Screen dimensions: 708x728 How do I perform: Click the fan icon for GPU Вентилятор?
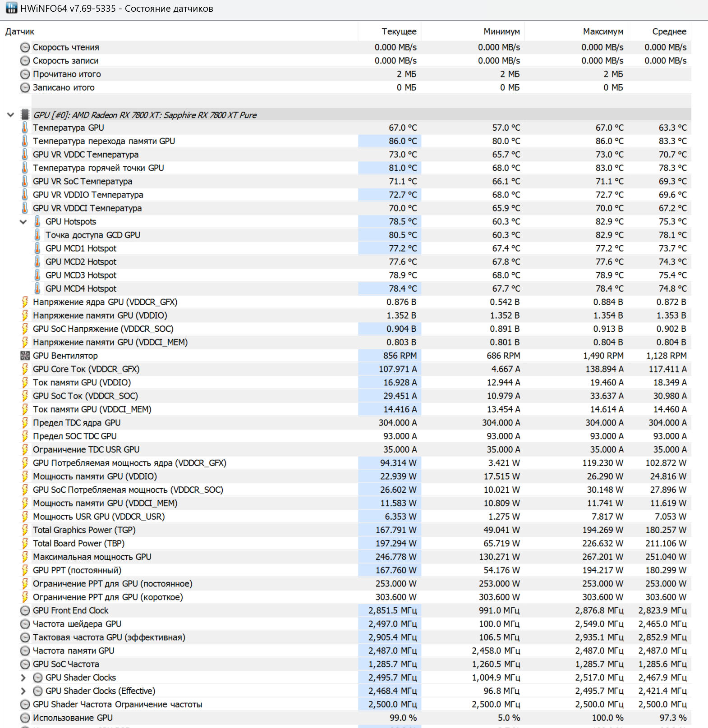pos(25,356)
